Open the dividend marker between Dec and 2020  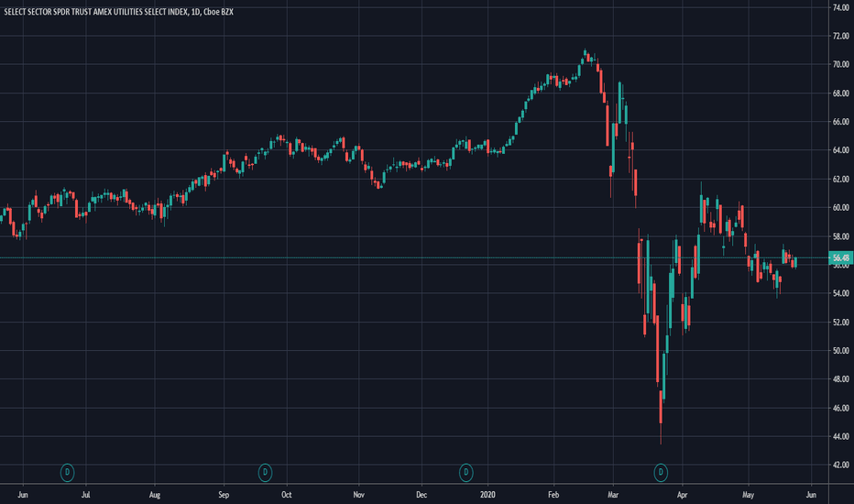click(x=465, y=473)
